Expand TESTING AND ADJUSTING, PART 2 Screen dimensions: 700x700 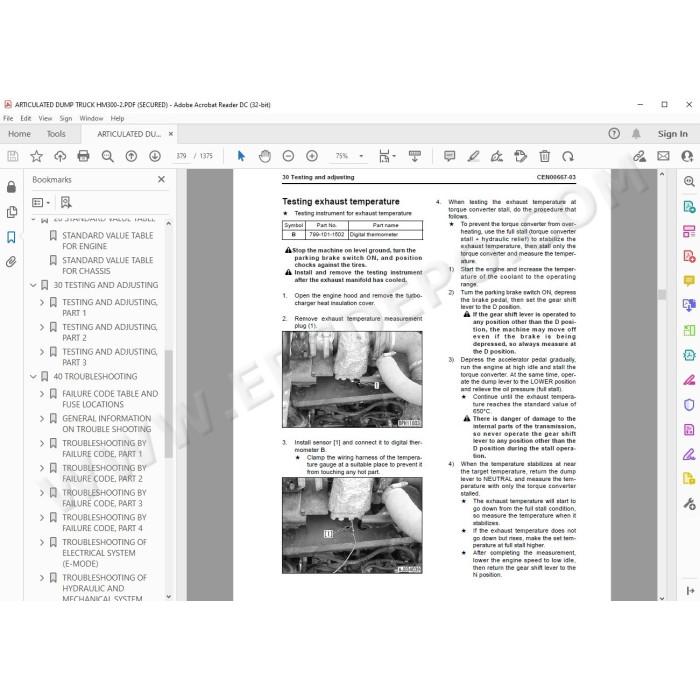coord(42,327)
